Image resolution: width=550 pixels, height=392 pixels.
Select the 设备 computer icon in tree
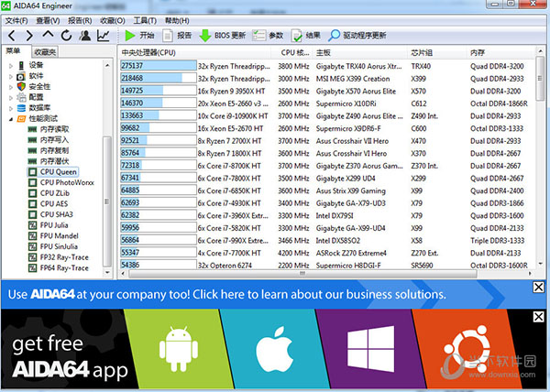[21, 65]
